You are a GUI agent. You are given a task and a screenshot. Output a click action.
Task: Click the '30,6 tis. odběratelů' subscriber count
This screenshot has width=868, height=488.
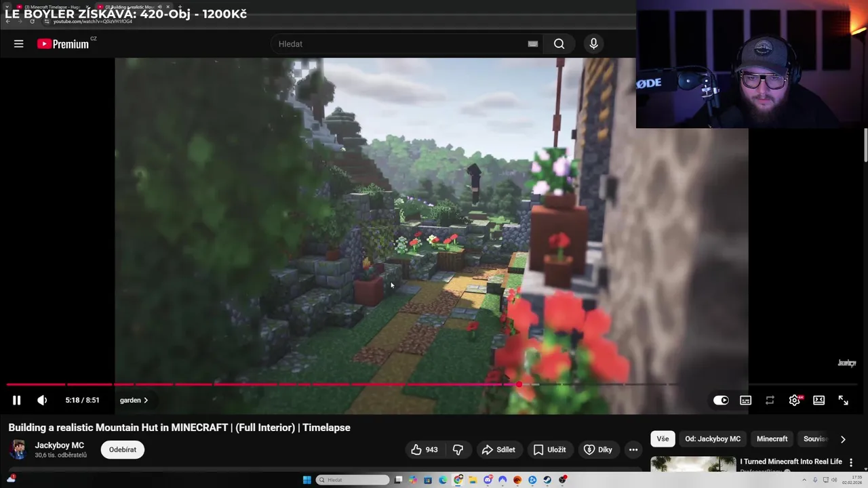(61, 455)
